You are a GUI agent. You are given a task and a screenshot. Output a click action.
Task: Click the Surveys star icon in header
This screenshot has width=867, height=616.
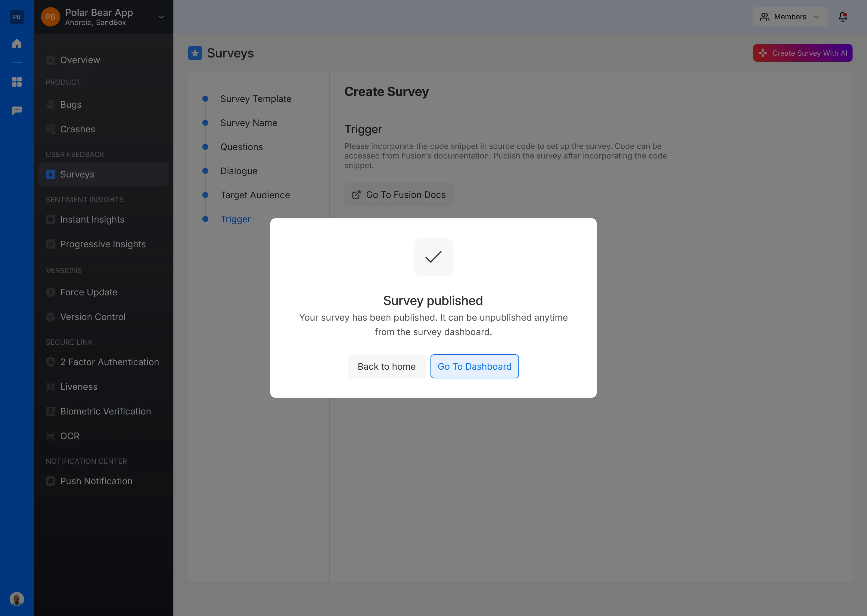(x=195, y=53)
